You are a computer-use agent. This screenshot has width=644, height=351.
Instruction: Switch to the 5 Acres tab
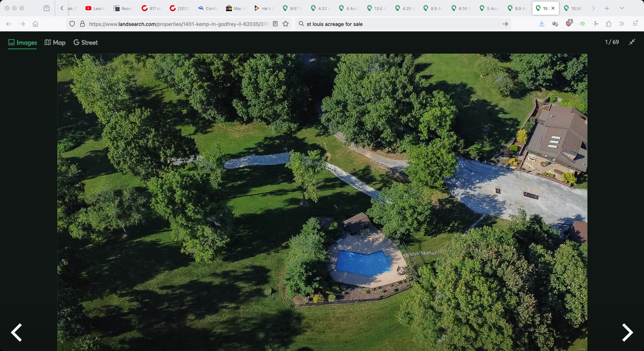(489, 8)
